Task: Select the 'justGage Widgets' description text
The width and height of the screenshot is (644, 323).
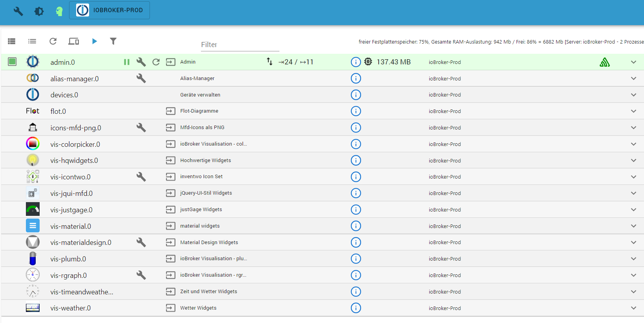Action: pos(201,210)
